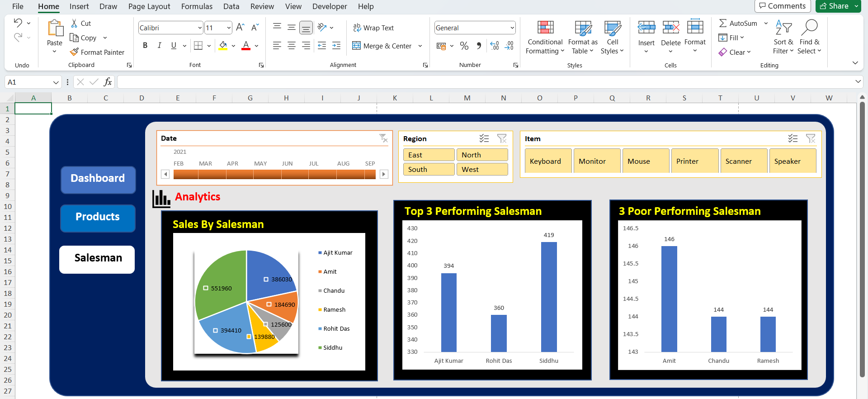This screenshot has height=399, width=868.
Task: Decrease font size with the smaller A
Action: [x=255, y=27]
